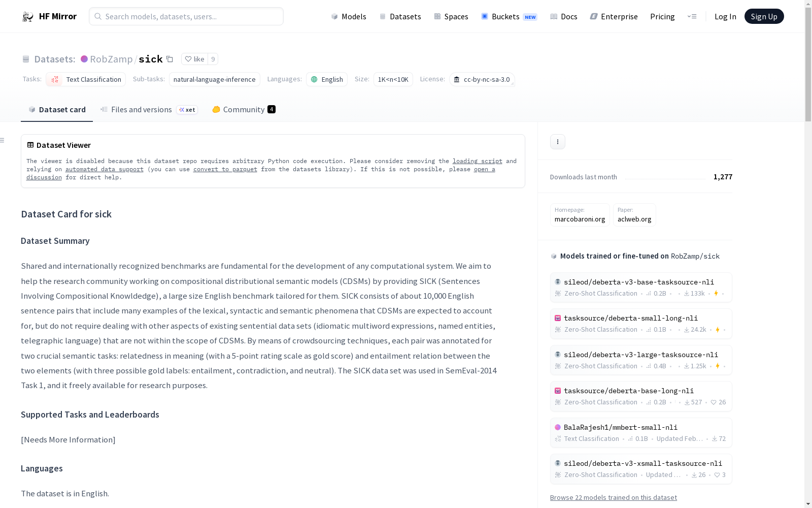
Task: Click the Text Classification task tag
Action: [x=86, y=79]
